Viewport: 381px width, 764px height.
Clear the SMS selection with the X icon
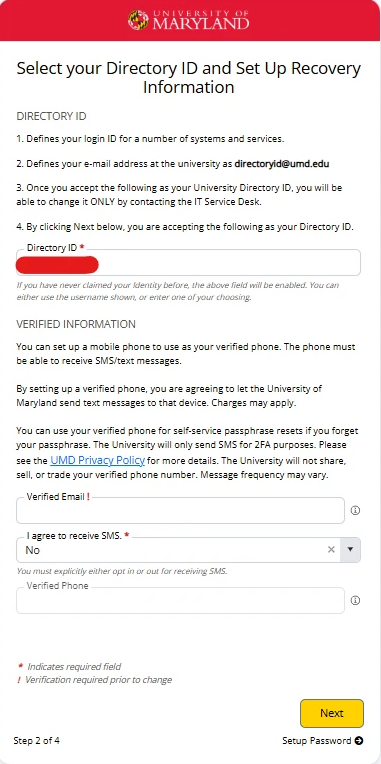click(x=331, y=550)
